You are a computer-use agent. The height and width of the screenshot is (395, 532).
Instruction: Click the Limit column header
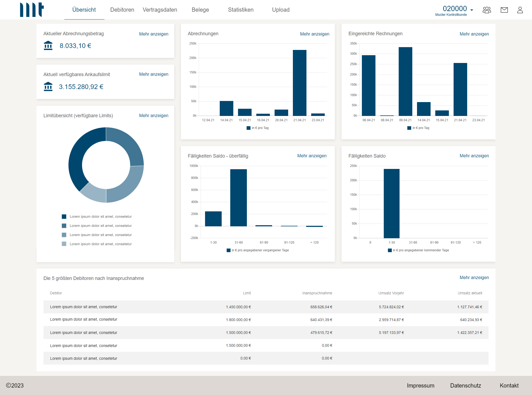click(x=247, y=293)
